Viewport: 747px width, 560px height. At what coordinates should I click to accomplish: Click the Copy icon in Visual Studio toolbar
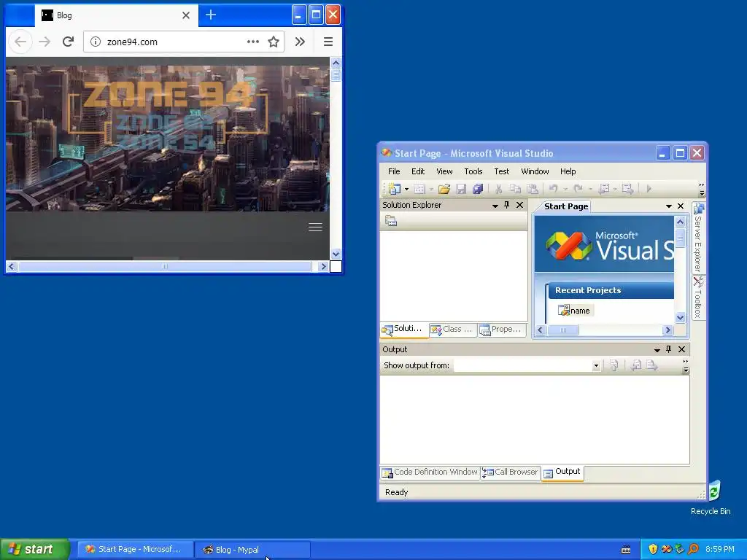(515, 189)
